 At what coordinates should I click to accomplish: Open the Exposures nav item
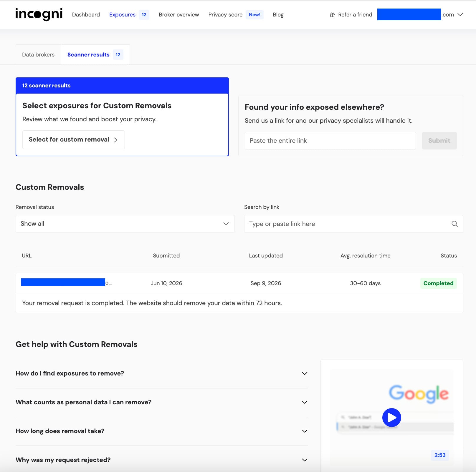click(x=122, y=15)
